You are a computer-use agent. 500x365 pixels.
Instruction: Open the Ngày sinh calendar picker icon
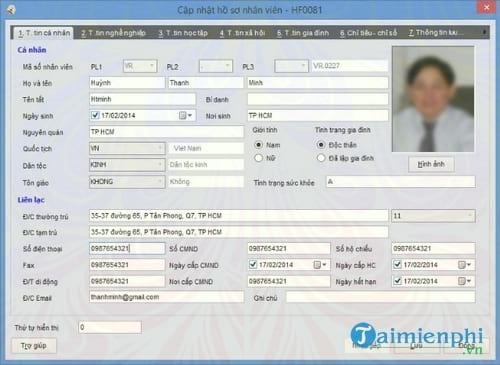click(x=185, y=115)
